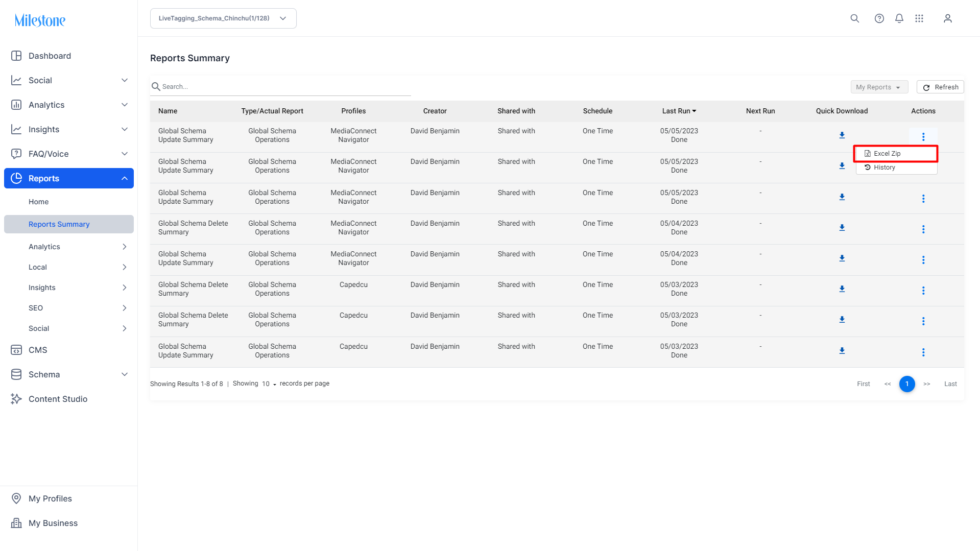The image size is (980, 551).
Task: Open the user account icon
Action: (948, 18)
